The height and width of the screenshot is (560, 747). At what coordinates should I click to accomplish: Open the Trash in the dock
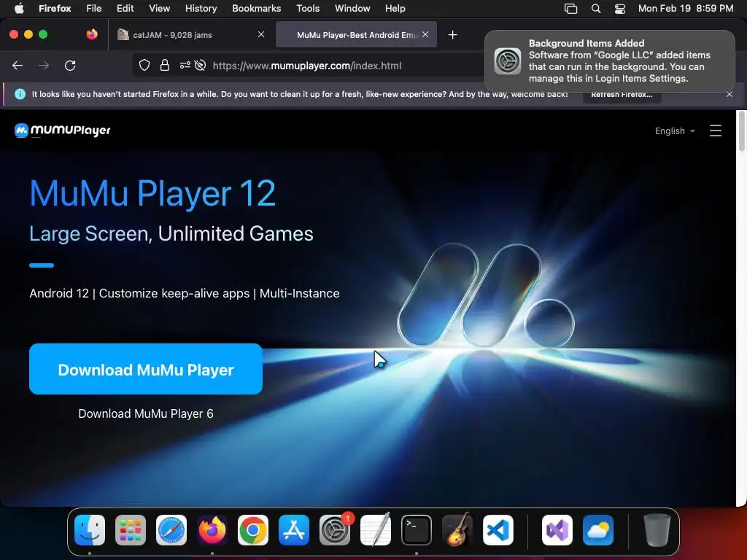coord(657,529)
